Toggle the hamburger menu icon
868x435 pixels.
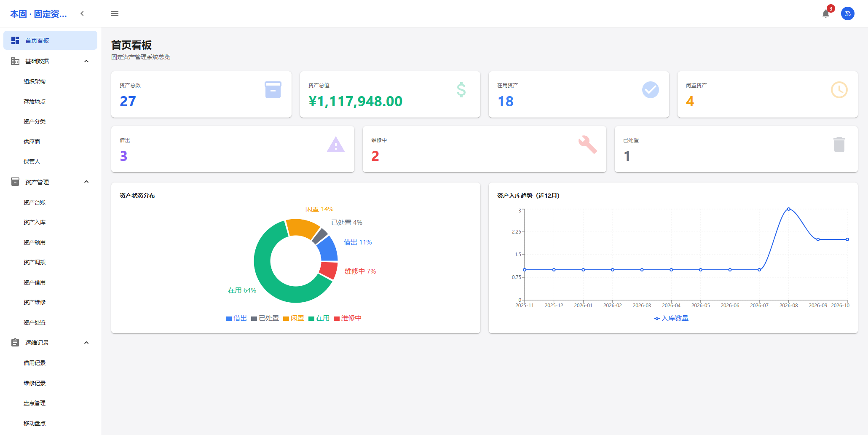[115, 13]
